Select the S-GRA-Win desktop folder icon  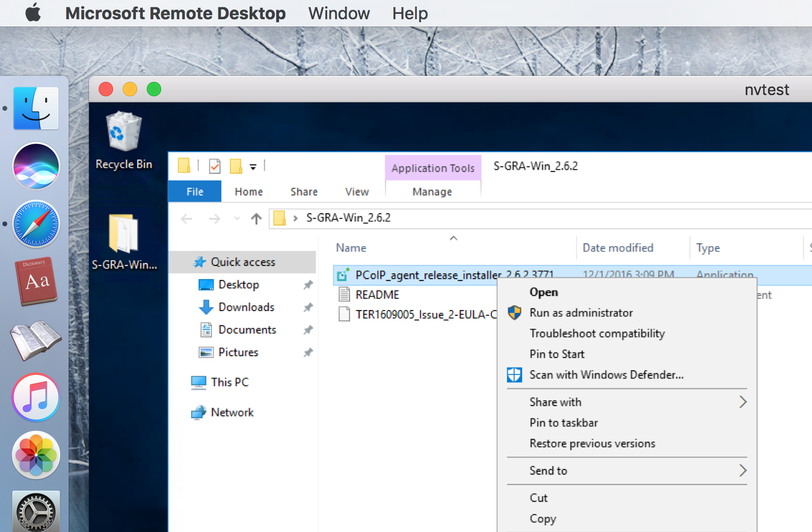tap(124, 242)
